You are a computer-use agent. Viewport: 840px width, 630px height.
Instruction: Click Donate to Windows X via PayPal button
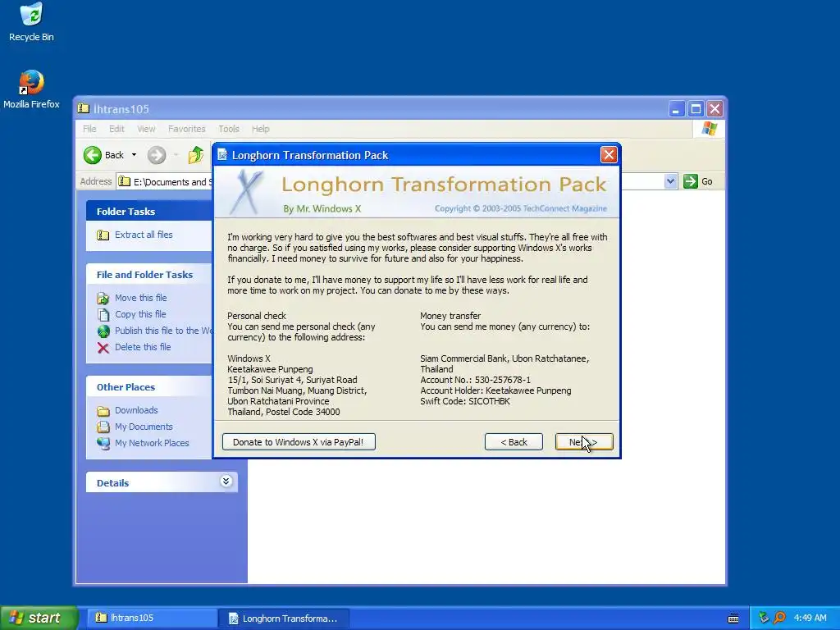pos(299,442)
